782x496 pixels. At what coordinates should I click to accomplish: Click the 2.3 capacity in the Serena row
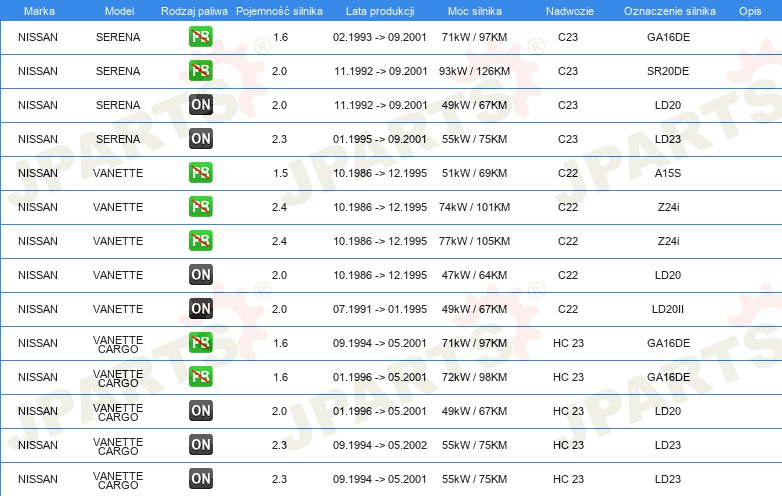tap(279, 139)
